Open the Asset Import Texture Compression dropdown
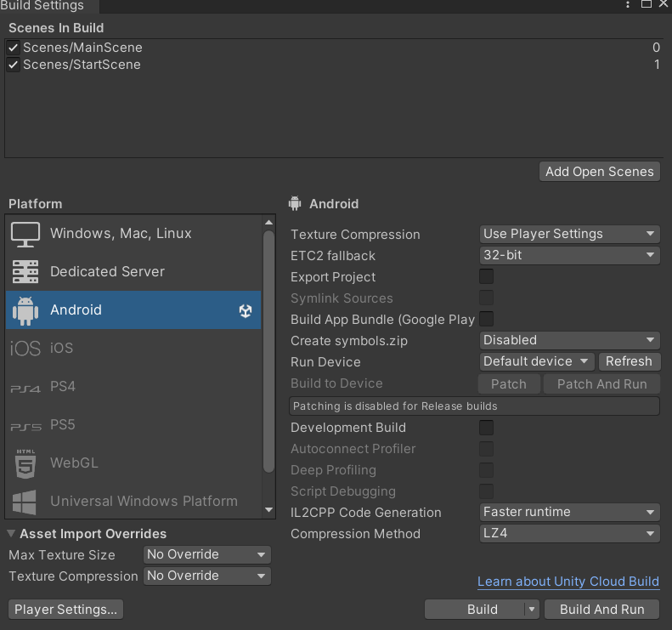The width and height of the screenshot is (672, 630). (x=207, y=576)
